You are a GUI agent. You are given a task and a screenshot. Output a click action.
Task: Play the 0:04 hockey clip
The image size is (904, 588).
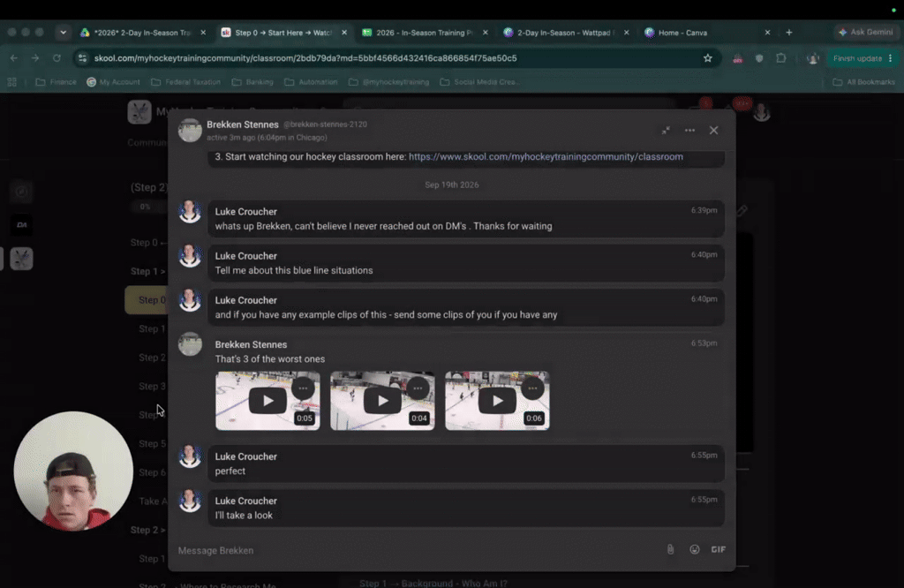pyautogui.click(x=382, y=400)
